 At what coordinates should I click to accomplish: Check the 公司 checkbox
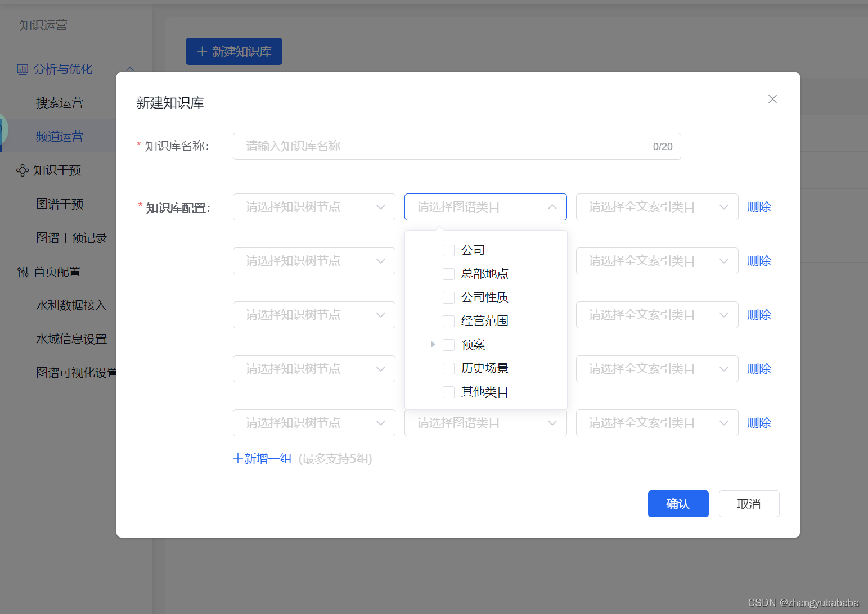point(448,250)
